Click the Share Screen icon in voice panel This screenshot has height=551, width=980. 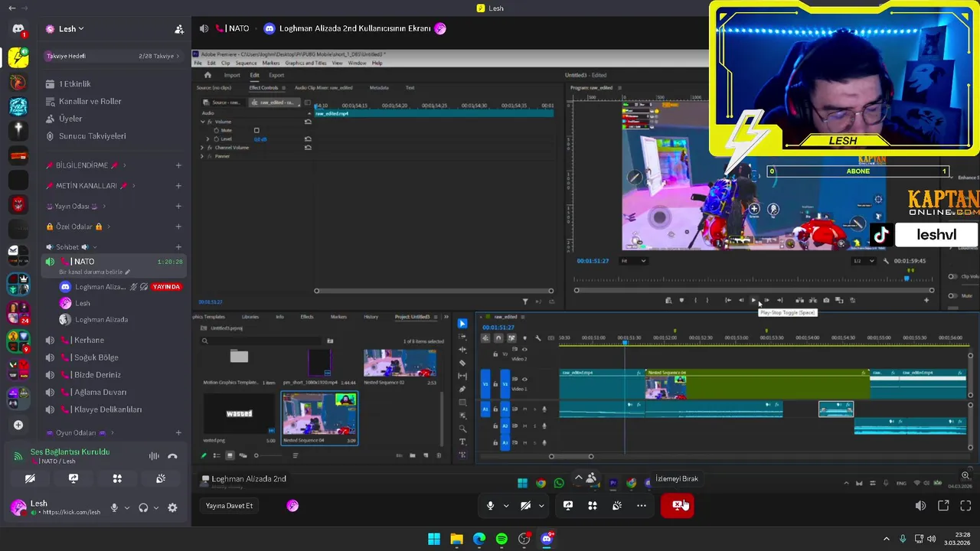tap(73, 478)
